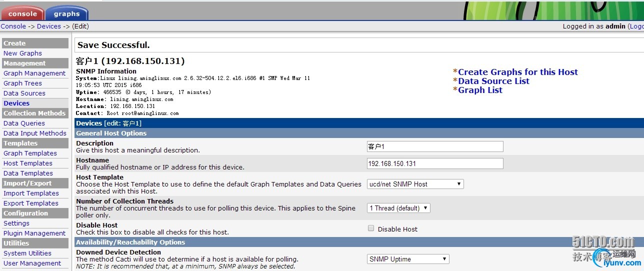Image resolution: width=644 pixels, height=271 pixels.
Task: Open the Data Source List link
Action: [493, 81]
